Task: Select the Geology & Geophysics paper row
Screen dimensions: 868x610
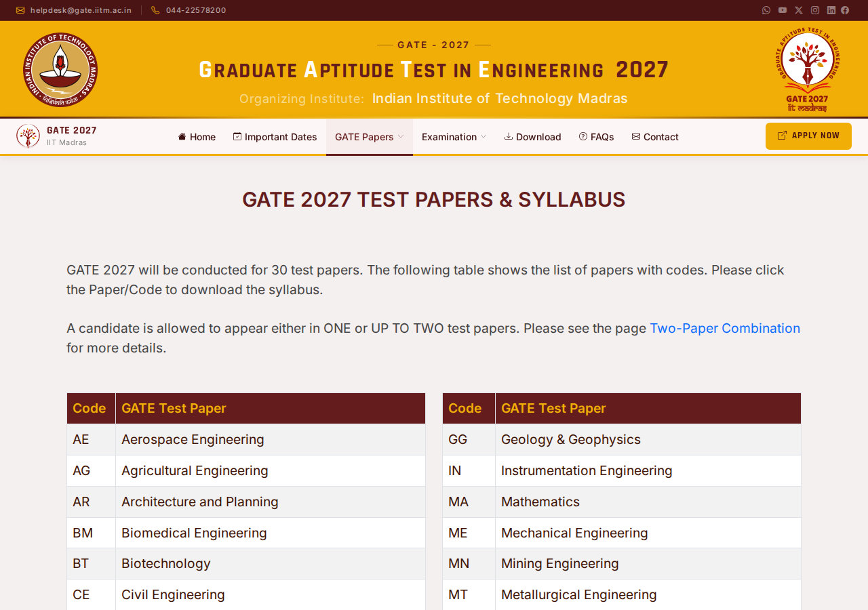Action: [x=622, y=440]
